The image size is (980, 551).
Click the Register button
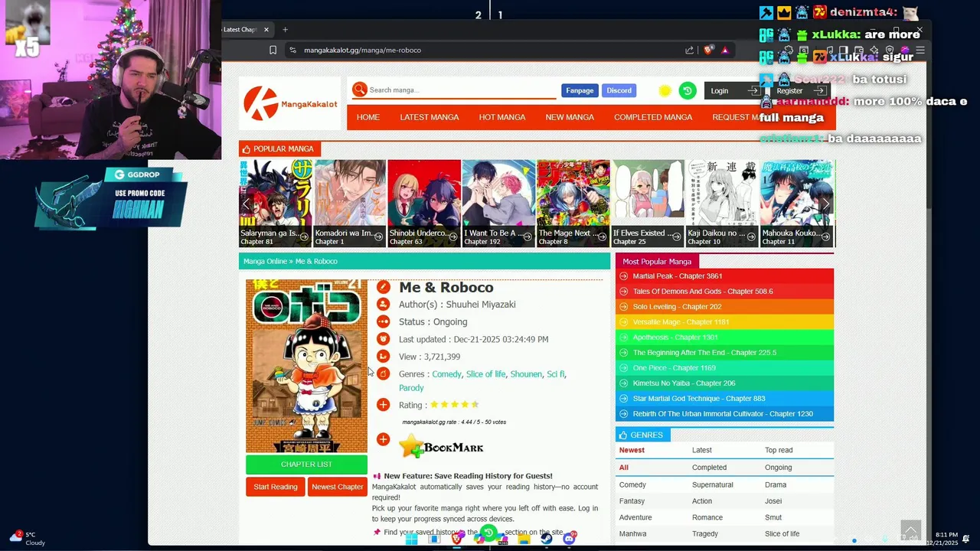[x=799, y=90]
